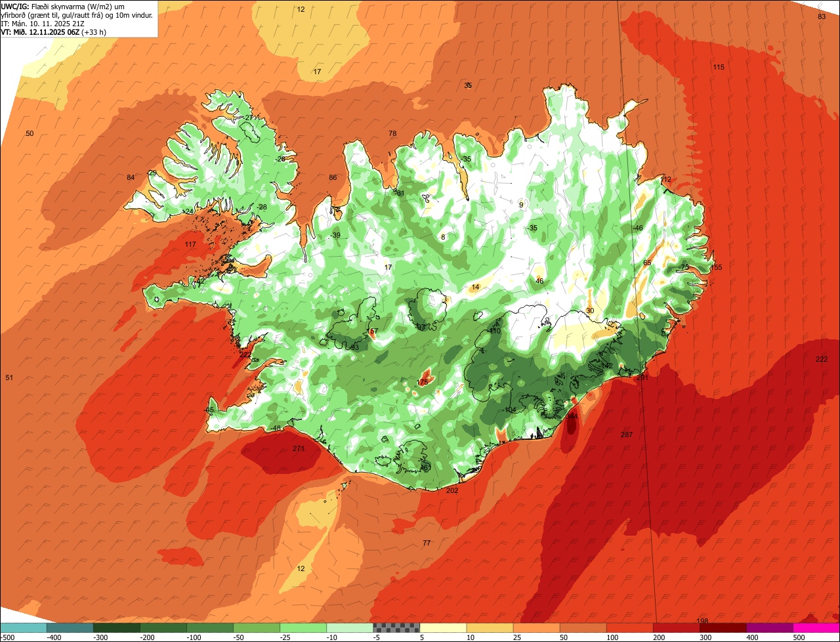This screenshot has height=642, width=840.
Task: Click the teal legend swatch between -500 and -400
Action: pos(23,628)
